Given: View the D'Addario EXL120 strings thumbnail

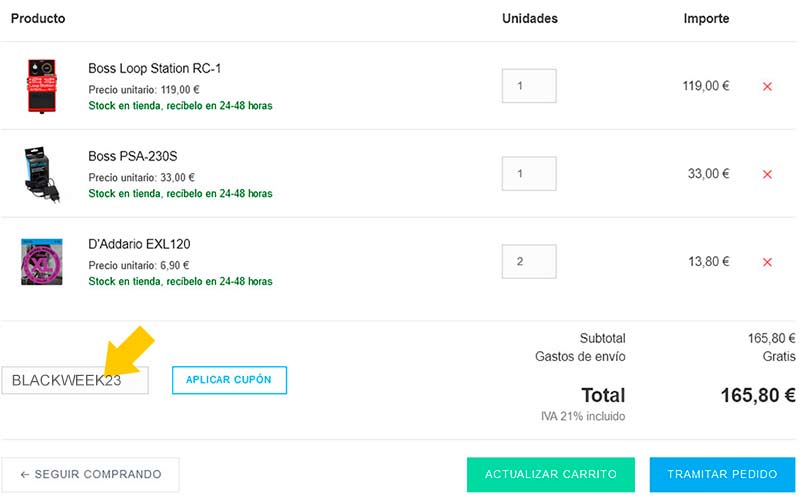Looking at the screenshot, I should click(42, 262).
